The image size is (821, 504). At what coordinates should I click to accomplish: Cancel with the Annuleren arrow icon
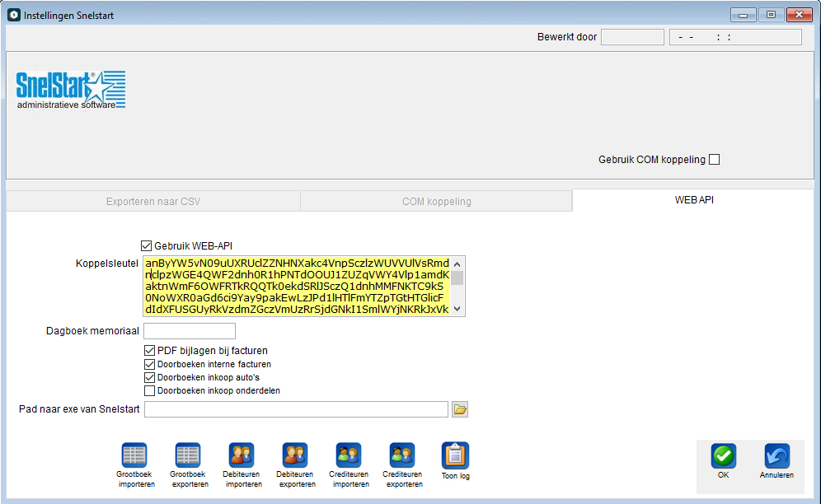click(777, 456)
